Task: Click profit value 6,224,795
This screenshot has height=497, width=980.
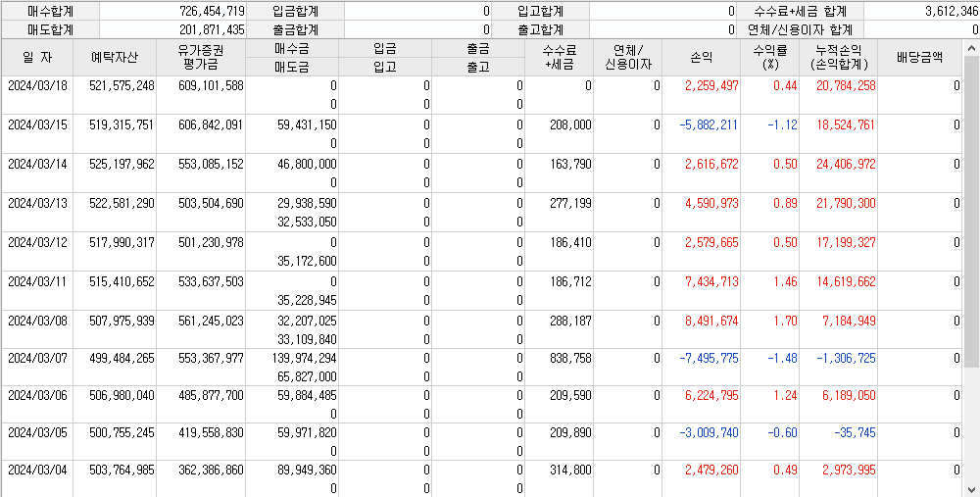Action: click(x=711, y=396)
